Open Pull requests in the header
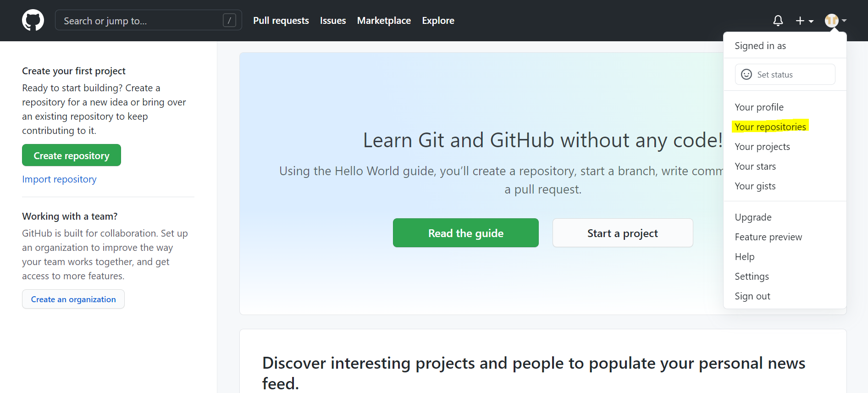This screenshot has width=868, height=393. (x=281, y=21)
